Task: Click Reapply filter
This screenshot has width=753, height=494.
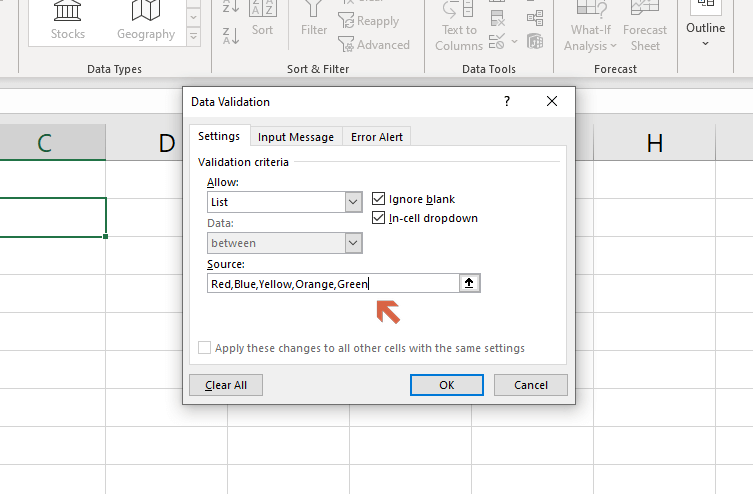Action: [x=369, y=21]
